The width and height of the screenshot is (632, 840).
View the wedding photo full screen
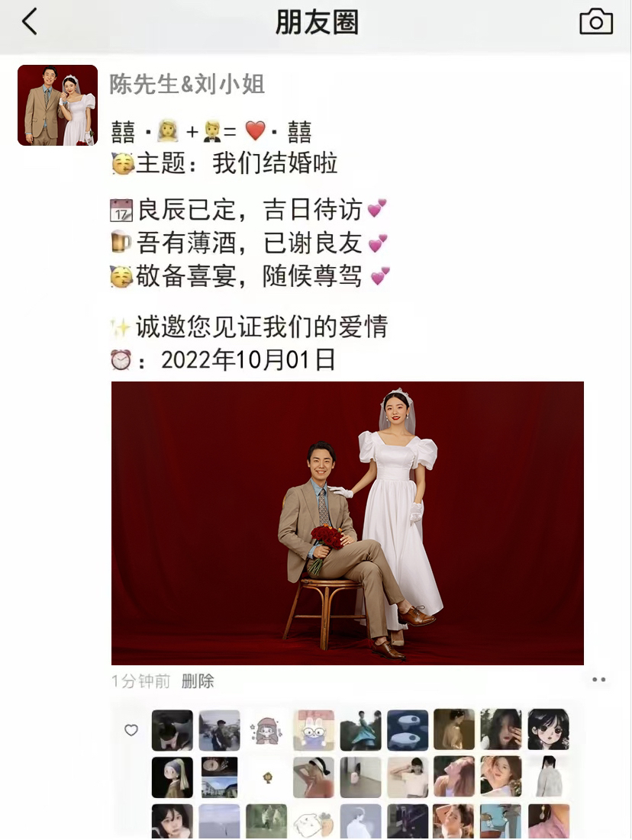coord(347,523)
